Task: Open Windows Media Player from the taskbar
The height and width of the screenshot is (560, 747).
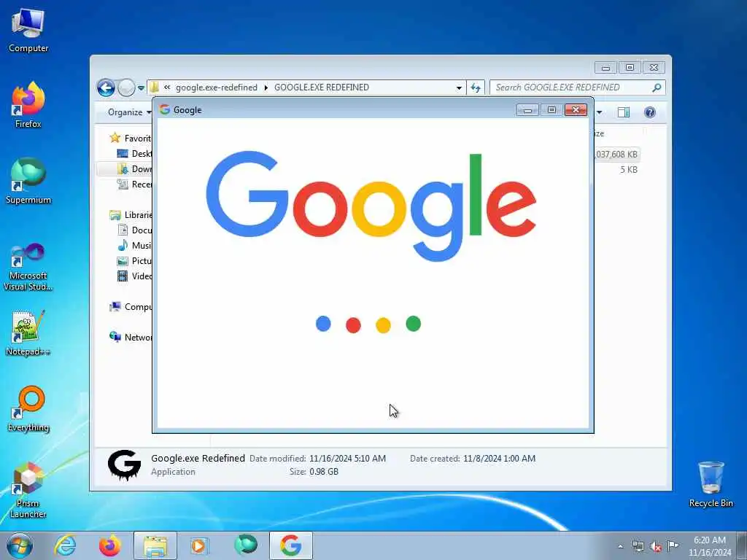Action: [x=198, y=545]
